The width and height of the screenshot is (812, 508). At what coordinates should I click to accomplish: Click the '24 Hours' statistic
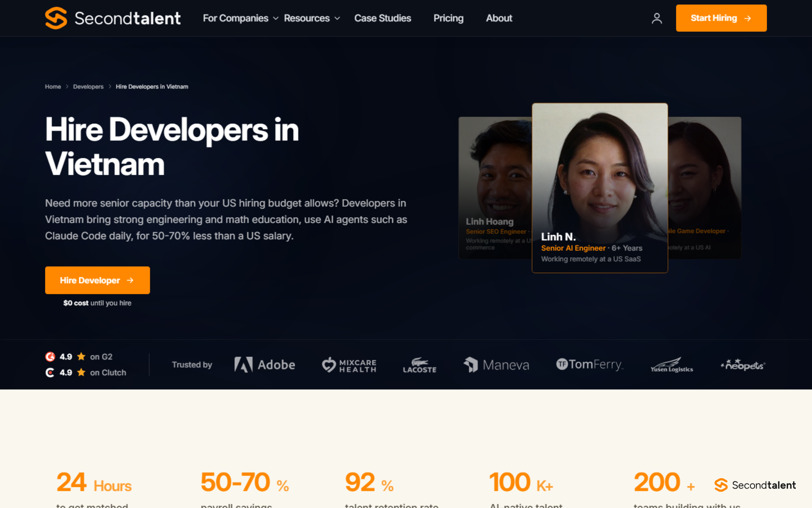(94, 482)
